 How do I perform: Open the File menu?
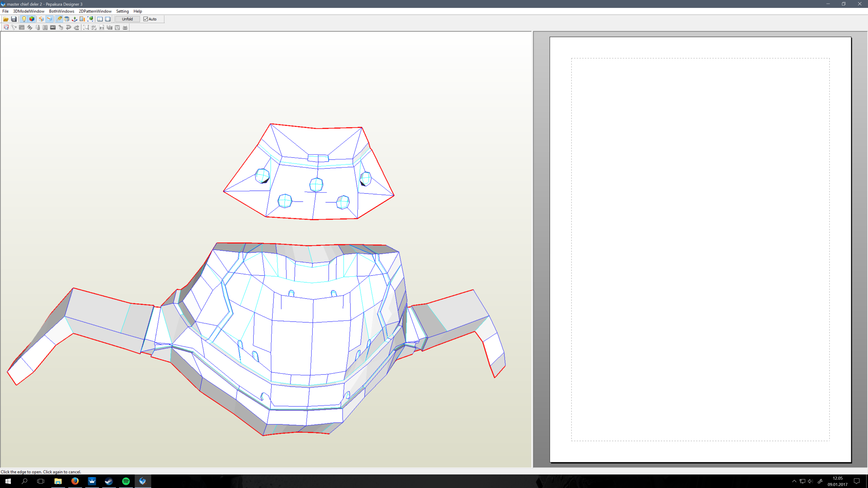[5, 11]
